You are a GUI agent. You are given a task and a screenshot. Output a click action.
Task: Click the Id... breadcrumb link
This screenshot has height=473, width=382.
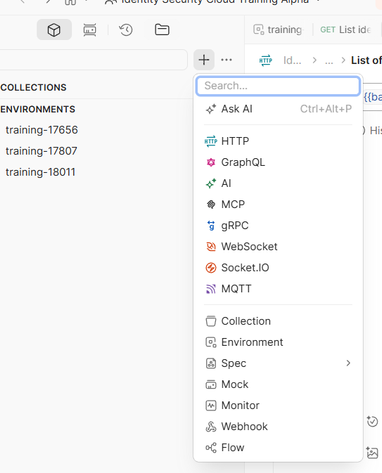tap(292, 60)
